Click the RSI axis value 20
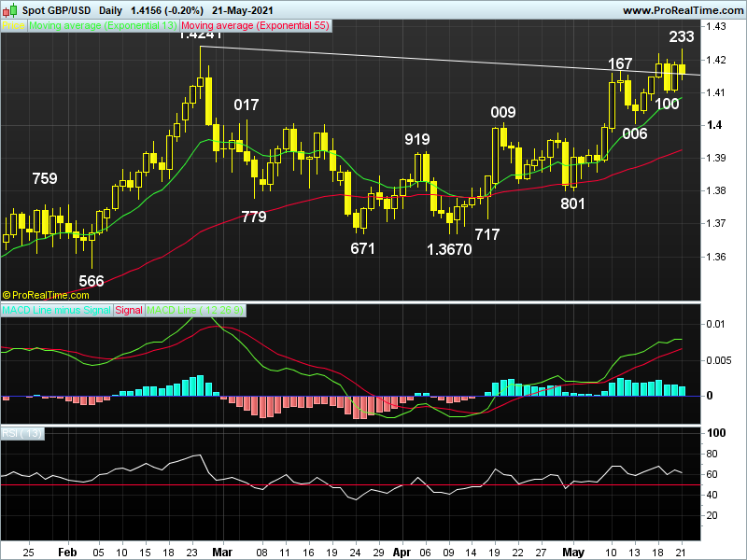Image resolution: width=747 pixels, height=560 pixels. tap(712, 515)
